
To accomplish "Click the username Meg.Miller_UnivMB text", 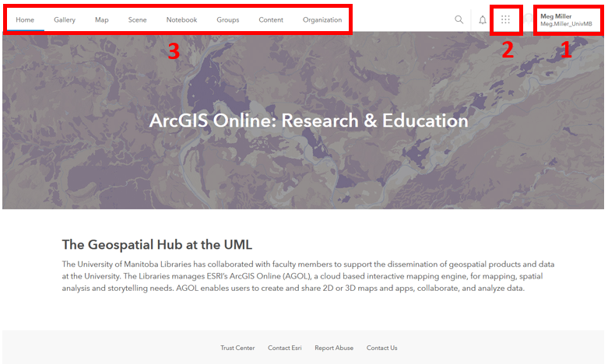I will (x=566, y=24).
